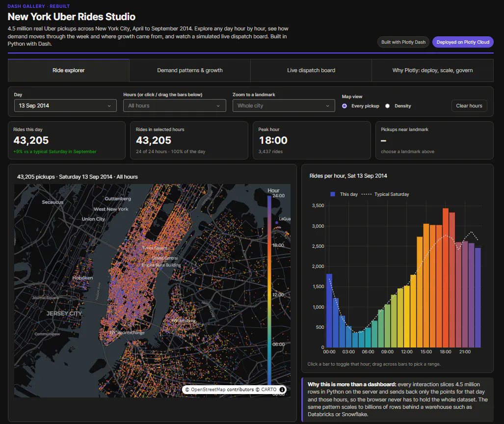Viewport: 504px width, 424px height.
Task: Click the map attribution info icon
Action: pyautogui.click(x=282, y=390)
